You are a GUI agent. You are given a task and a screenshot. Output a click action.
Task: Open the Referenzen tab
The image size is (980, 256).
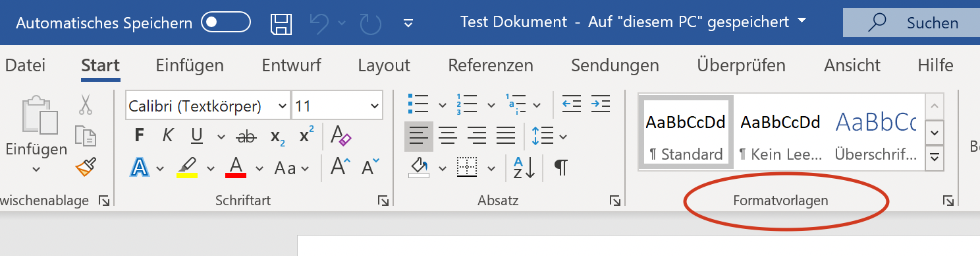coord(491,65)
